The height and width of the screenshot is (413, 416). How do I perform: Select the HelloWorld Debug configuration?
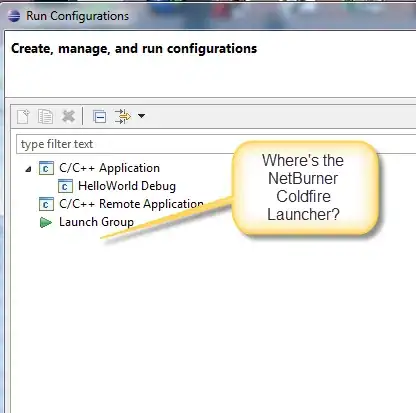[x=127, y=186]
